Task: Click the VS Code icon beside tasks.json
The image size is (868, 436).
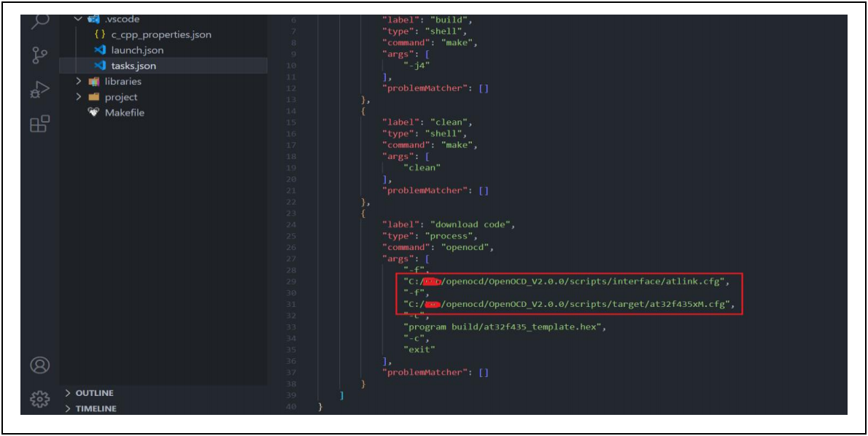Action: (x=100, y=66)
